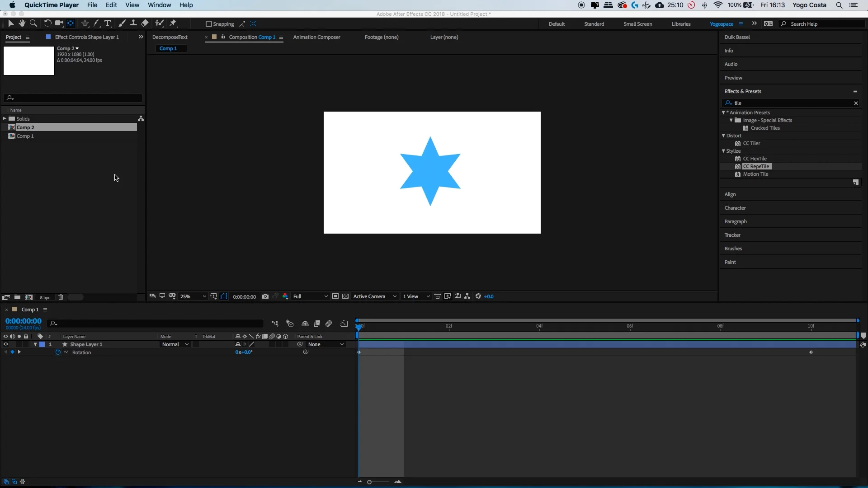
Task: Select the Eraser tool
Action: [x=145, y=23]
